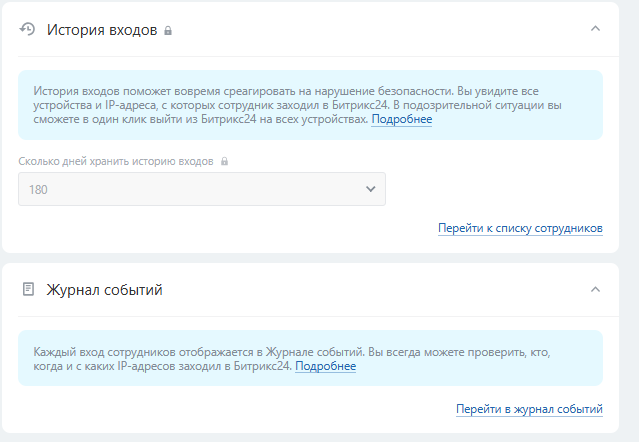Open Подробнее link in login history description
The width and height of the screenshot is (639, 442).
[402, 119]
